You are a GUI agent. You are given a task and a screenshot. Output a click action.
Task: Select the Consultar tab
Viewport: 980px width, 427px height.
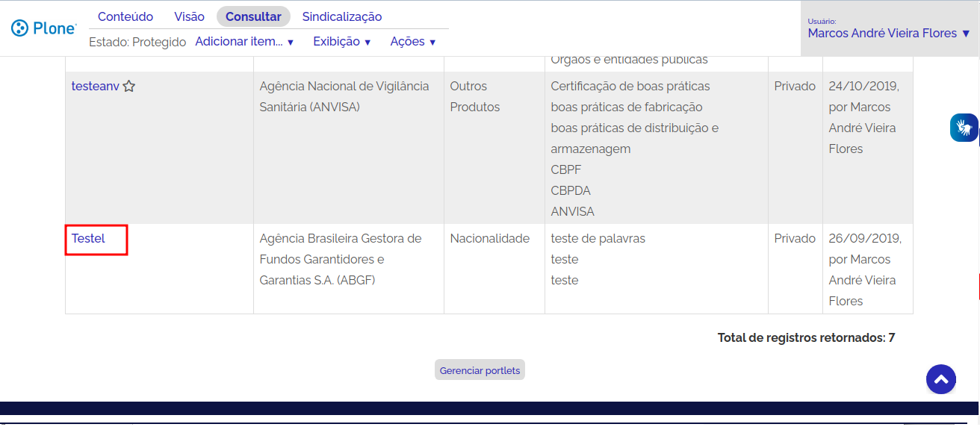[x=253, y=16]
